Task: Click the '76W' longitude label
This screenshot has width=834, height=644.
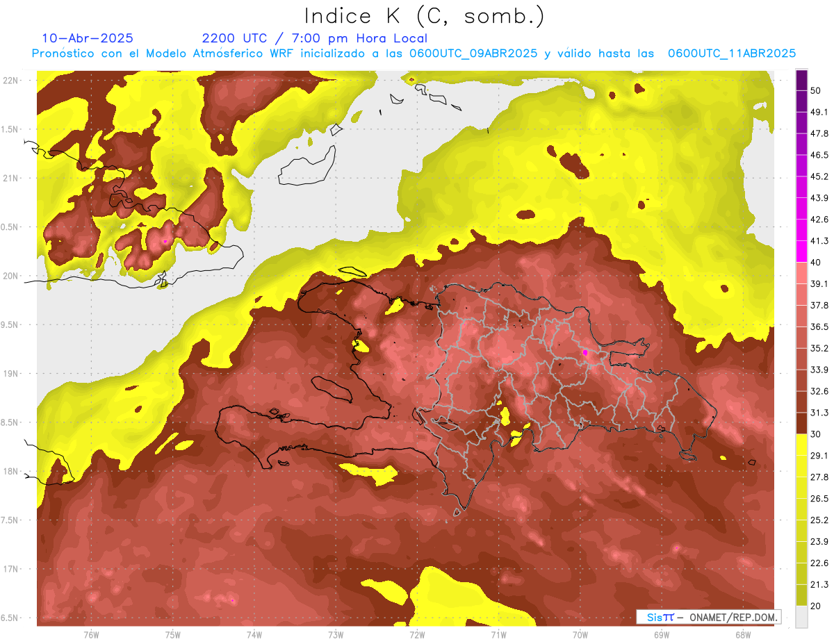Action: [91, 635]
